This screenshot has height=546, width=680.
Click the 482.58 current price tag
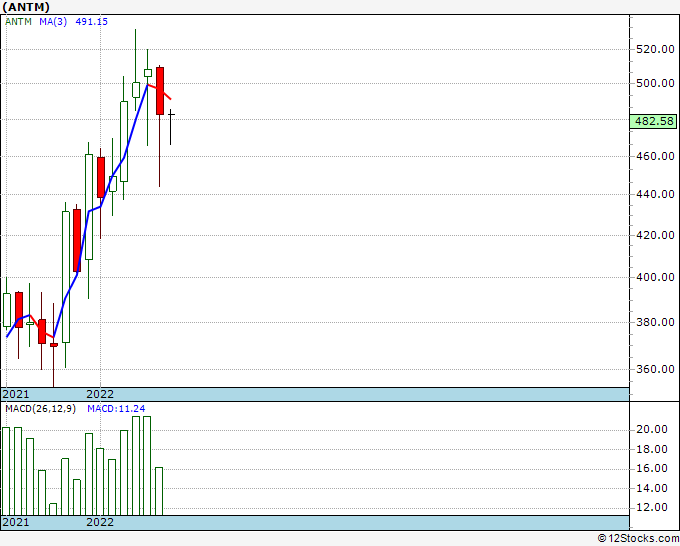654,121
